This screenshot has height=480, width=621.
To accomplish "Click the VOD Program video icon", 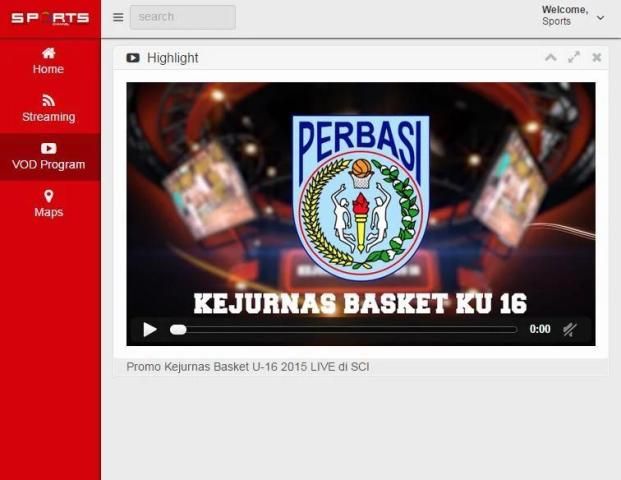I will pyautogui.click(x=48, y=148).
